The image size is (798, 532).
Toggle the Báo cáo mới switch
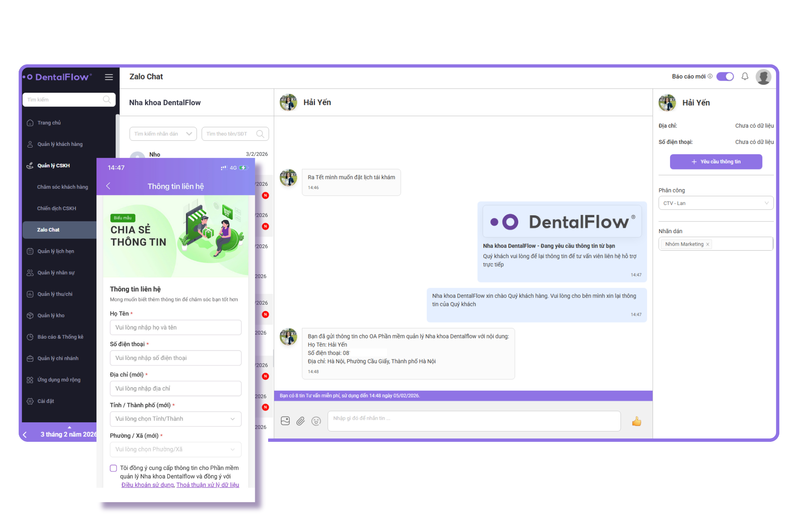click(725, 76)
